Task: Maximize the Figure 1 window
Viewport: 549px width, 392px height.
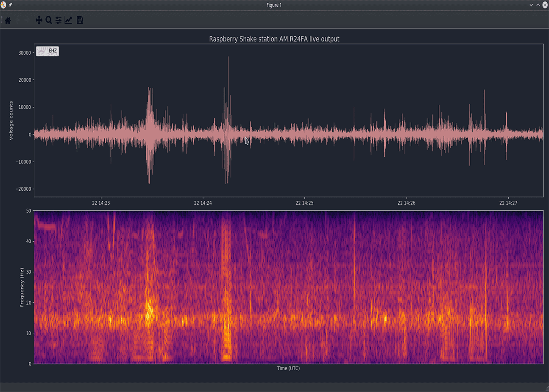Action: click(x=538, y=5)
